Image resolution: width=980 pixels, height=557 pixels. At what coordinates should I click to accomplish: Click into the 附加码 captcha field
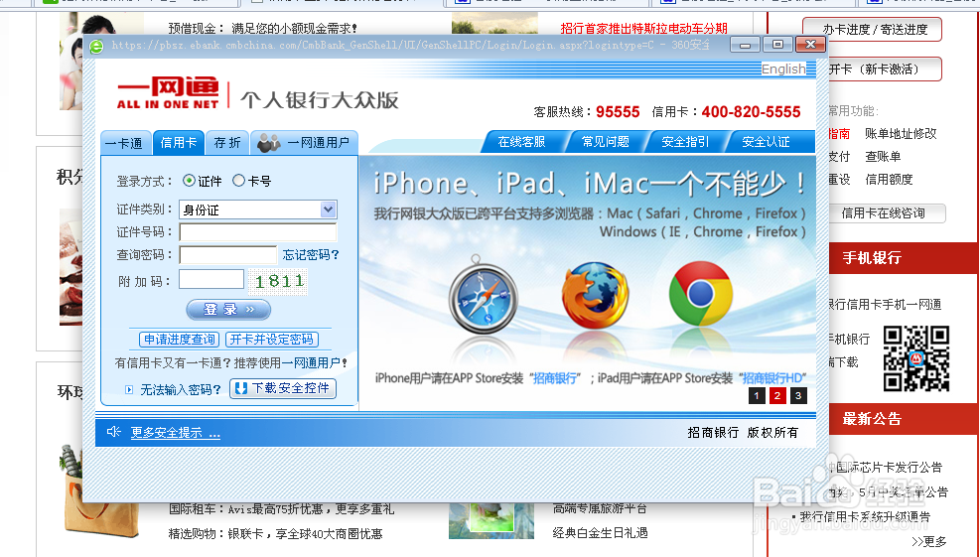[x=211, y=279]
